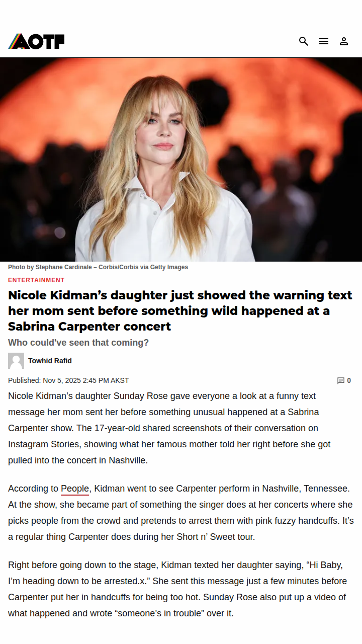This screenshot has height=644, width=362.
Task: Click the paragraph about pink fuzzy handcuffs
Action: [180, 513]
